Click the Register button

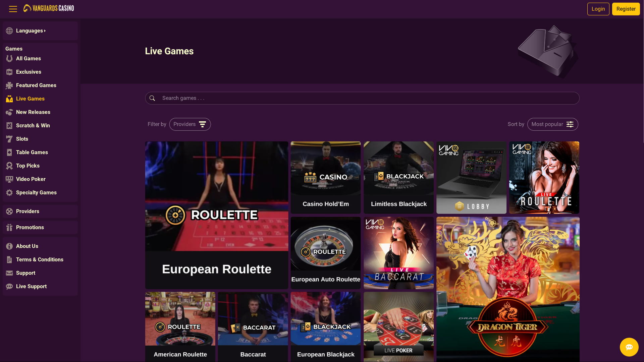626,9
